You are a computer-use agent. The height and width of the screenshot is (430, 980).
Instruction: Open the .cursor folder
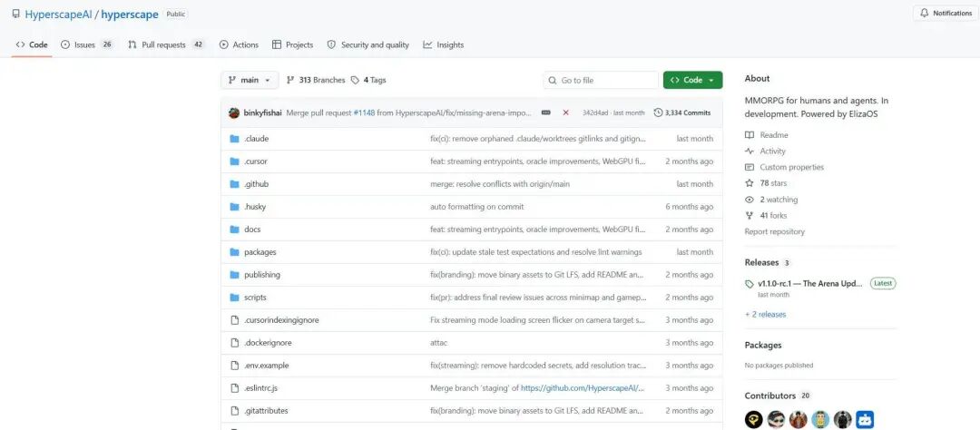coord(256,161)
